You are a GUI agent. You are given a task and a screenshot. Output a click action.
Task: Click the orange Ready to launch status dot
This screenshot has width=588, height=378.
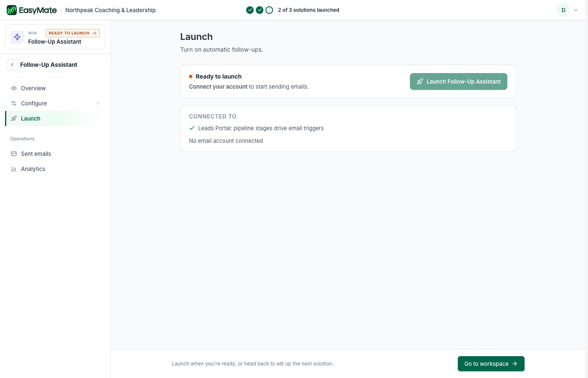pos(191,76)
